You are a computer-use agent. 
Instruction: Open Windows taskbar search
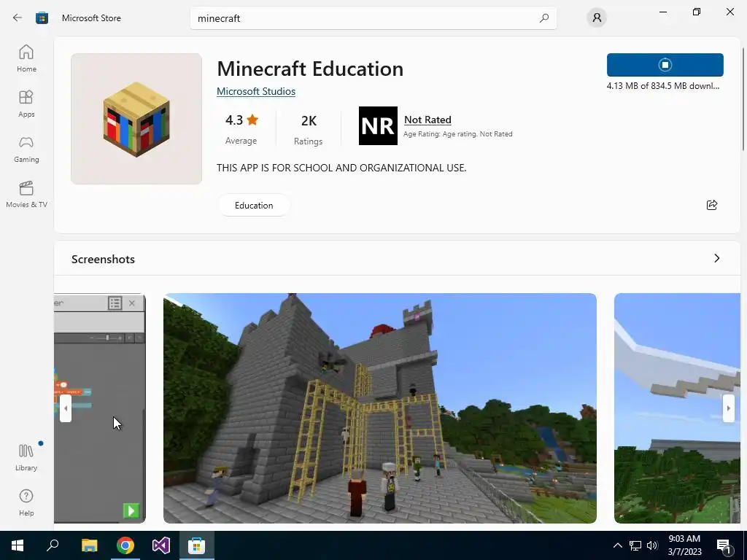pos(53,545)
